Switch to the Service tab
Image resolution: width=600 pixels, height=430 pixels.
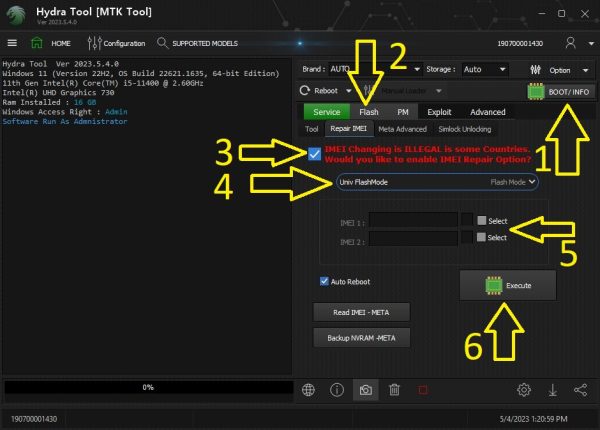coord(327,112)
